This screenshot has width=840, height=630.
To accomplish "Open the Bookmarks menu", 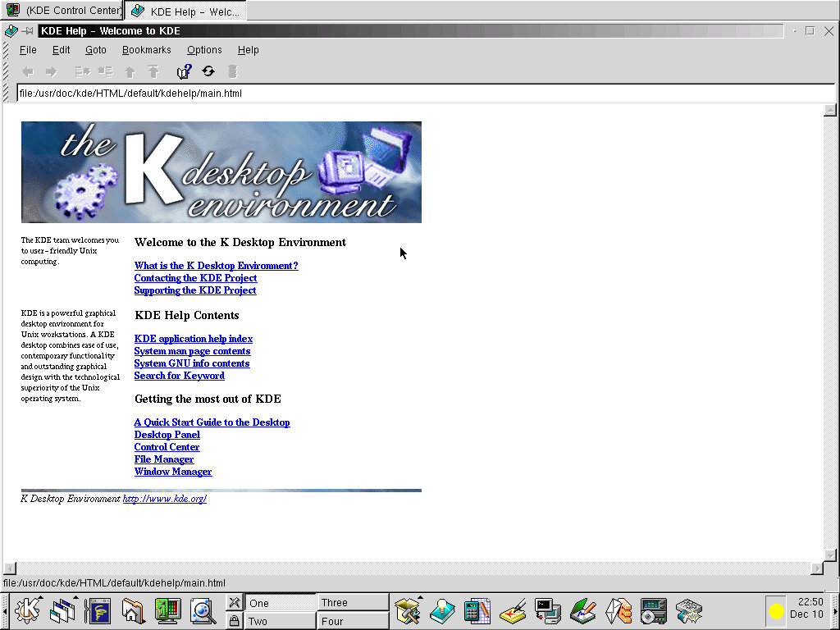I will point(146,50).
